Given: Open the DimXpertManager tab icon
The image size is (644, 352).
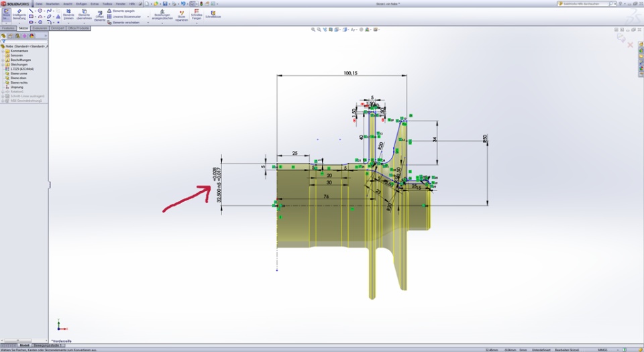Looking at the screenshot, I should [25, 36].
